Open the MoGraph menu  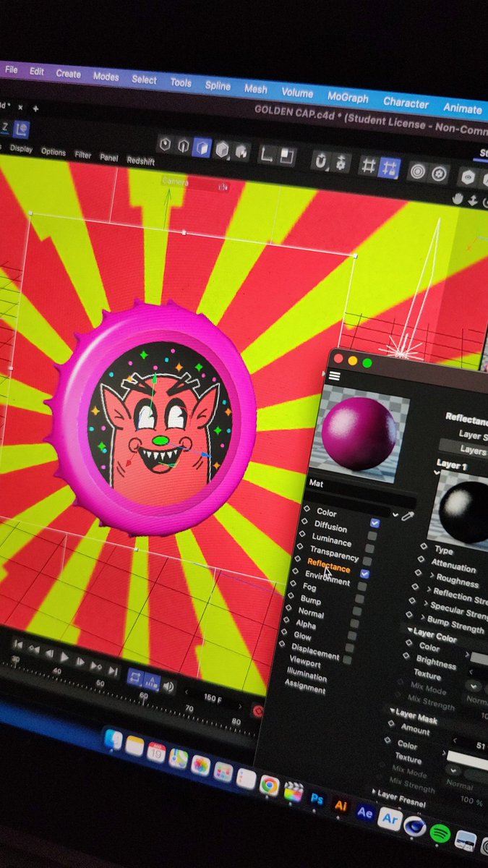pyautogui.click(x=348, y=97)
